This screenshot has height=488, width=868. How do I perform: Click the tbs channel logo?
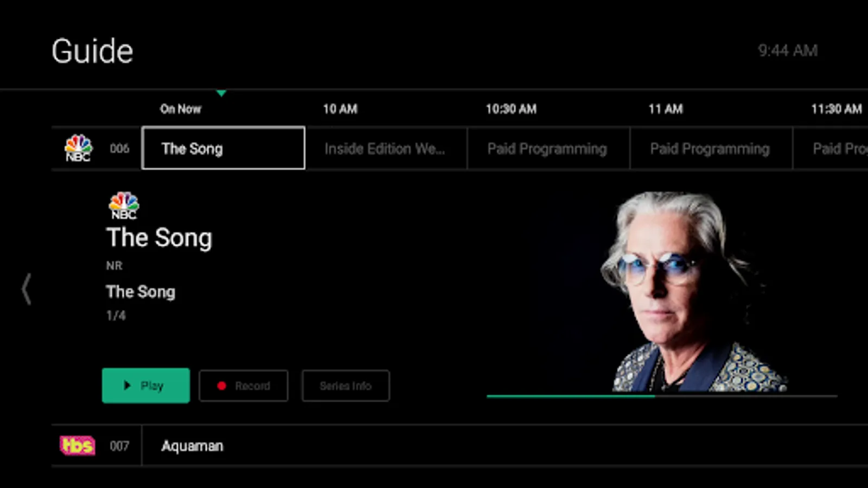[77, 446]
